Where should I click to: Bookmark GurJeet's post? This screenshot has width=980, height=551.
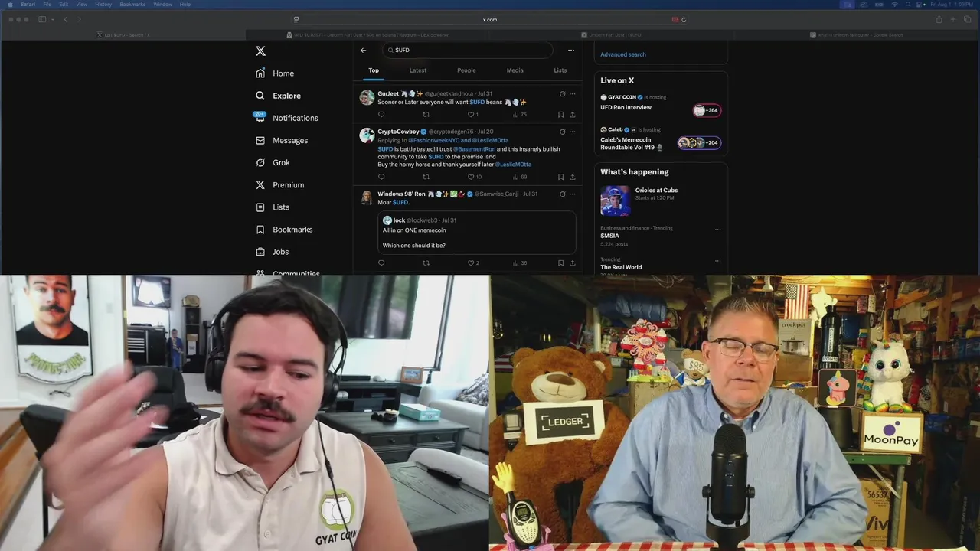point(560,115)
